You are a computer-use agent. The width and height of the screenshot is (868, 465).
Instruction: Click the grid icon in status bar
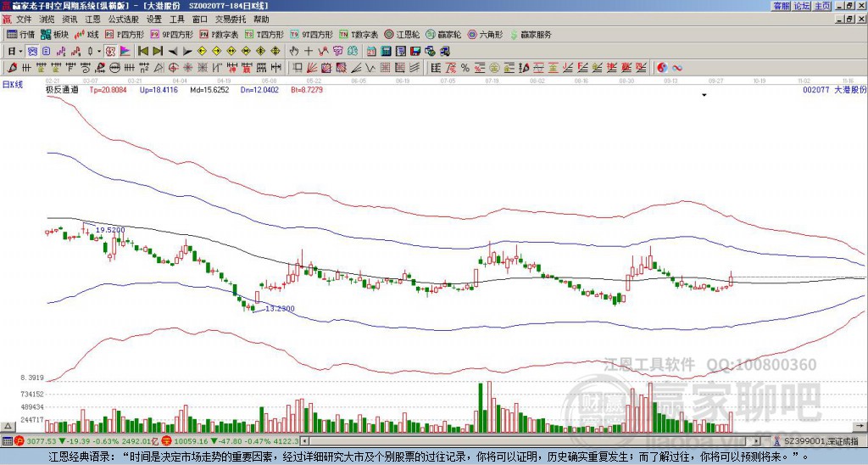click(7, 441)
